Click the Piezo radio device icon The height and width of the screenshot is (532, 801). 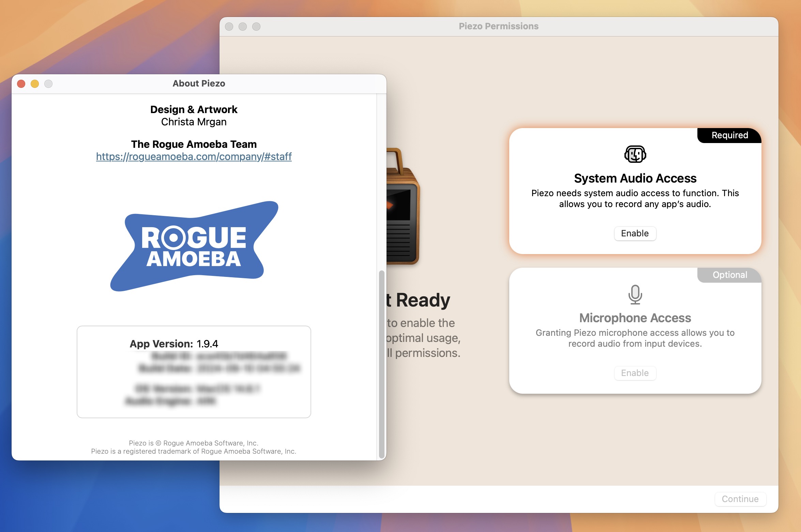pyautogui.click(x=403, y=206)
